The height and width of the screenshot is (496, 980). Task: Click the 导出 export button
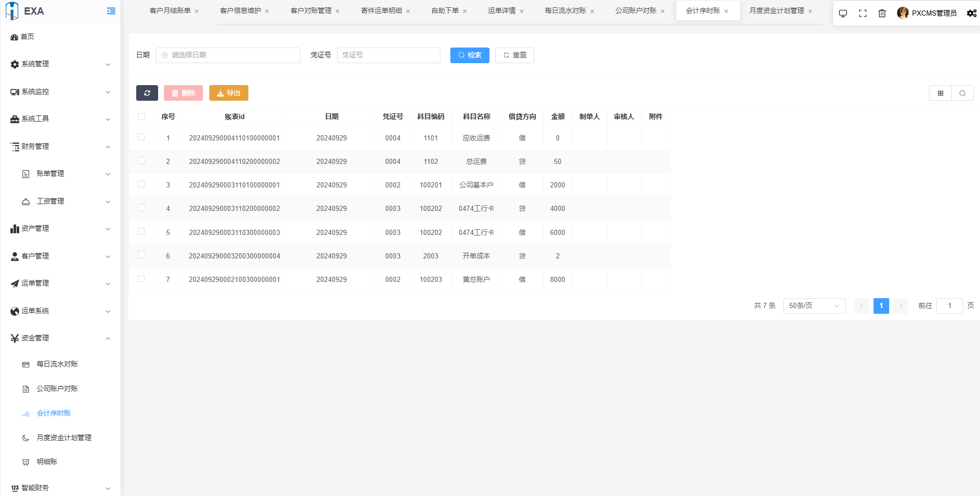229,93
